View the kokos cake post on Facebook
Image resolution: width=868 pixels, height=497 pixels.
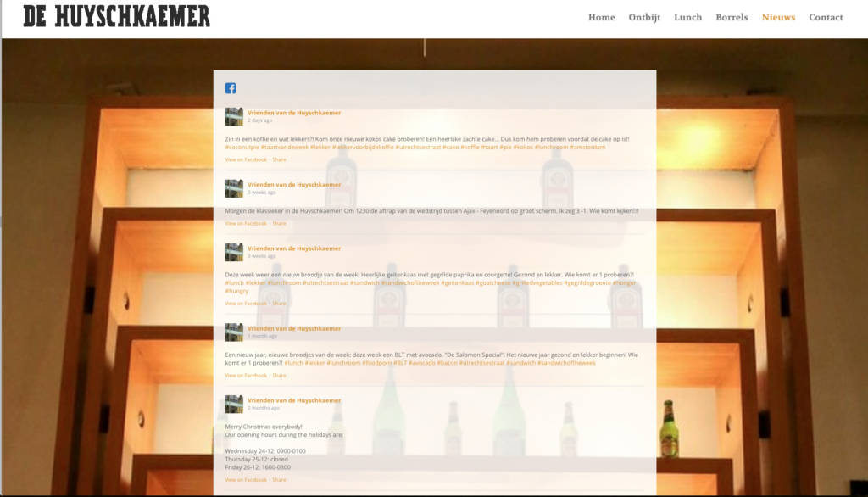click(x=246, y=159)
